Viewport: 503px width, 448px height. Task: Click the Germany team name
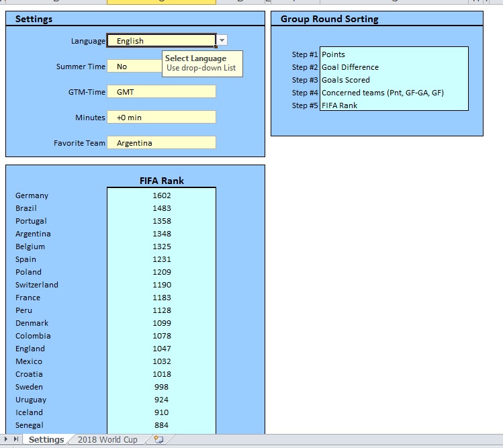pos(32,195)
